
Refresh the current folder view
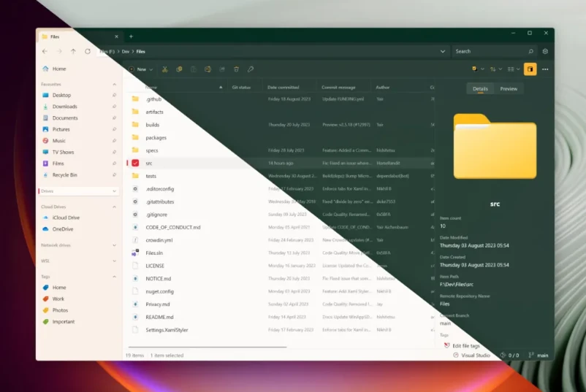click(88, 51)
